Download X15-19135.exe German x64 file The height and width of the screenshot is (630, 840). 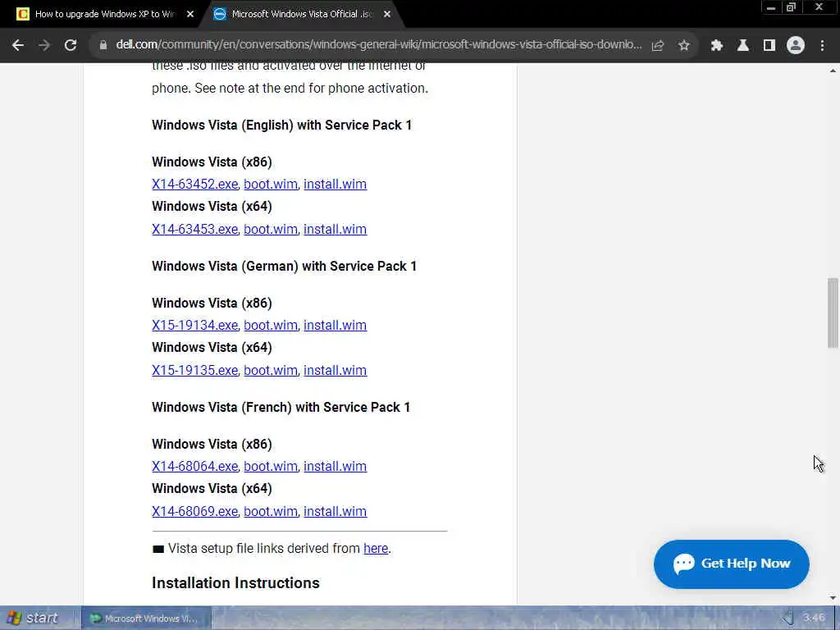click(194, 370)
